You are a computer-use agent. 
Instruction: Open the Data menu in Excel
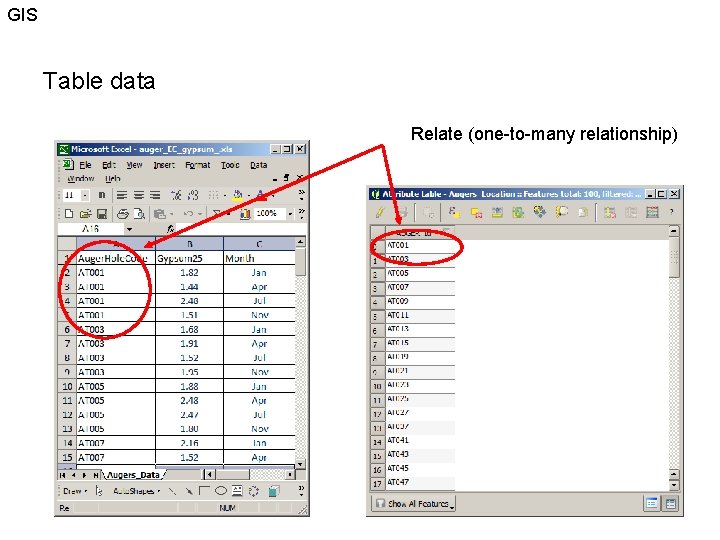(259, 165)
